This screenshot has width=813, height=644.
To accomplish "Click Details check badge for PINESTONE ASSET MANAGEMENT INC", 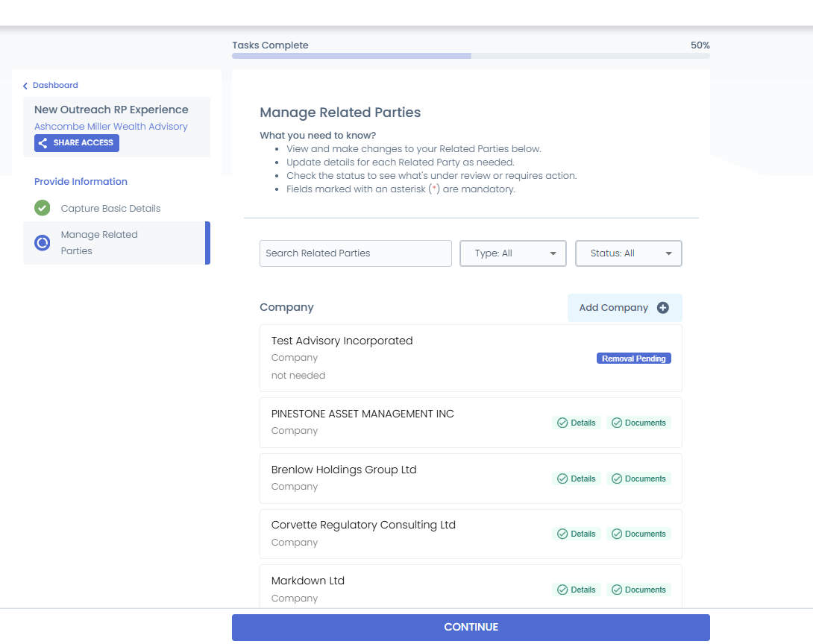I will [x=576, y=423].
